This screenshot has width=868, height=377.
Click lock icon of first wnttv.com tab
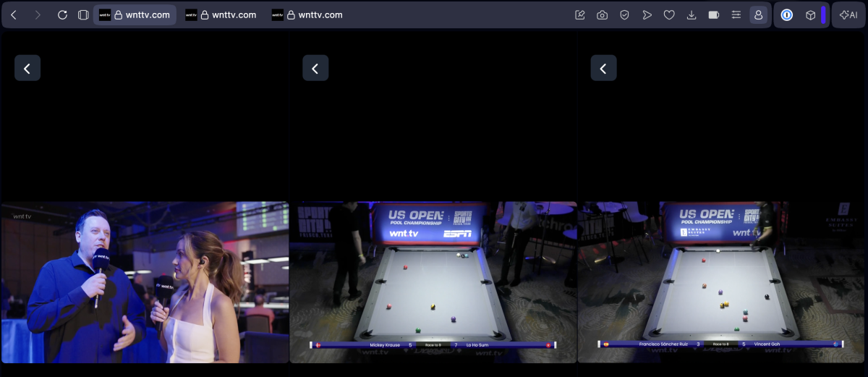click(x=118, y=14)
